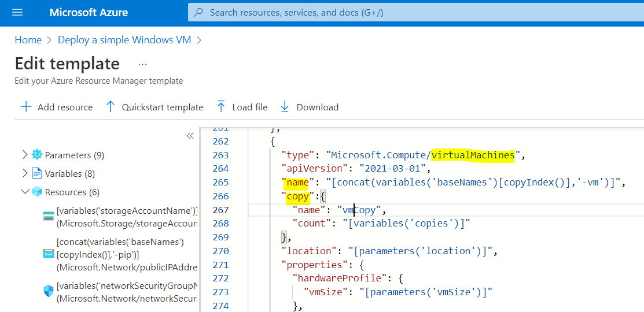Click the Add resource plus icon

(x=26, y=107)
